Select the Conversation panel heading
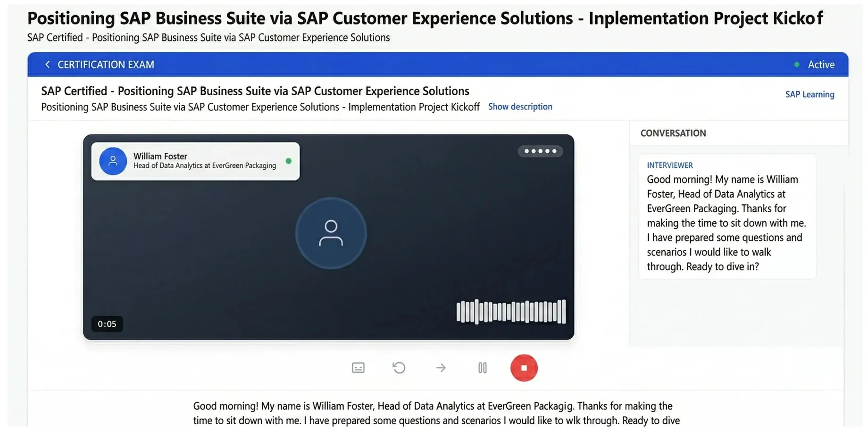The image size is (868, 429). pyautogui.click(x=673, y=133)
